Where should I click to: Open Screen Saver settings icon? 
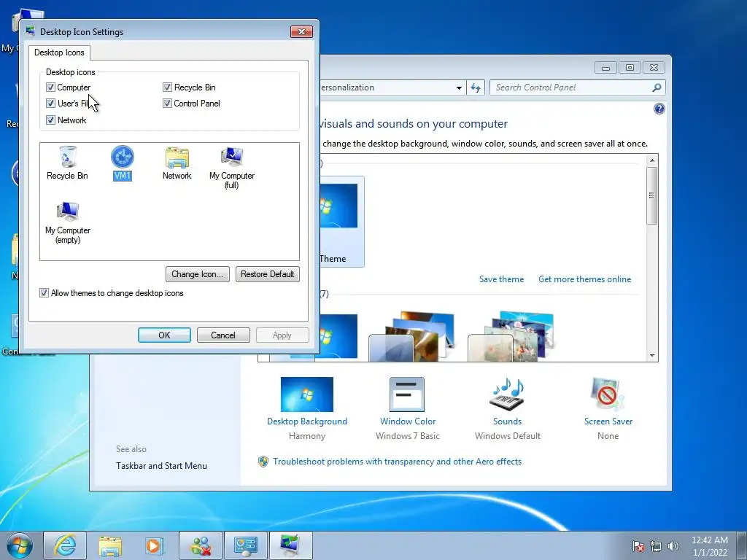[x=608, y=394]
